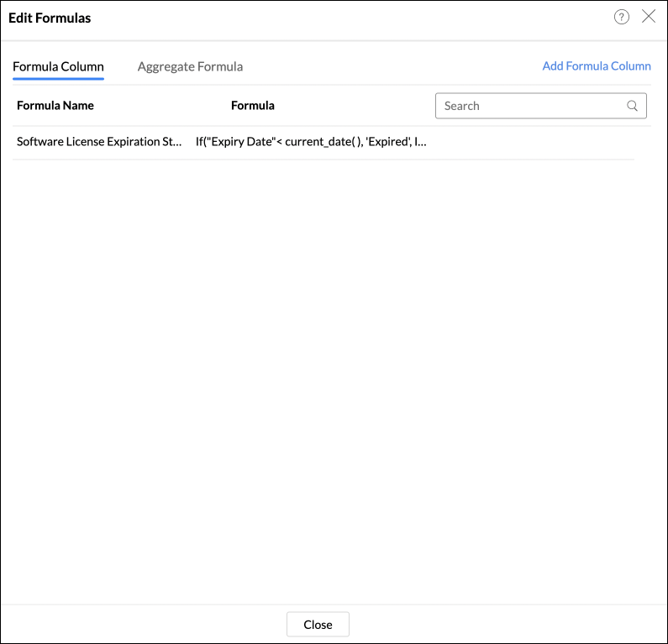This screenshot has width=668, height=644.
Task: Click the footer bar left of Close button
Action: point(143,624)
